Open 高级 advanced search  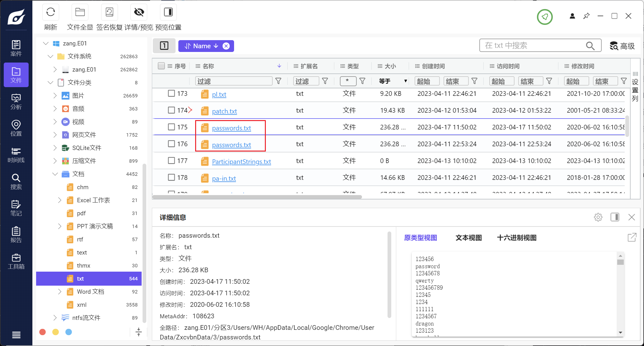[622, 46]
